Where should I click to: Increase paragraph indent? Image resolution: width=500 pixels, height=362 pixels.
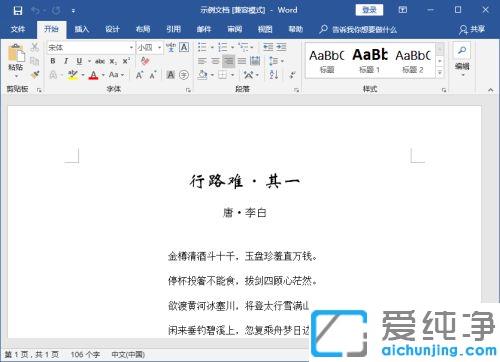pos(281,47)
